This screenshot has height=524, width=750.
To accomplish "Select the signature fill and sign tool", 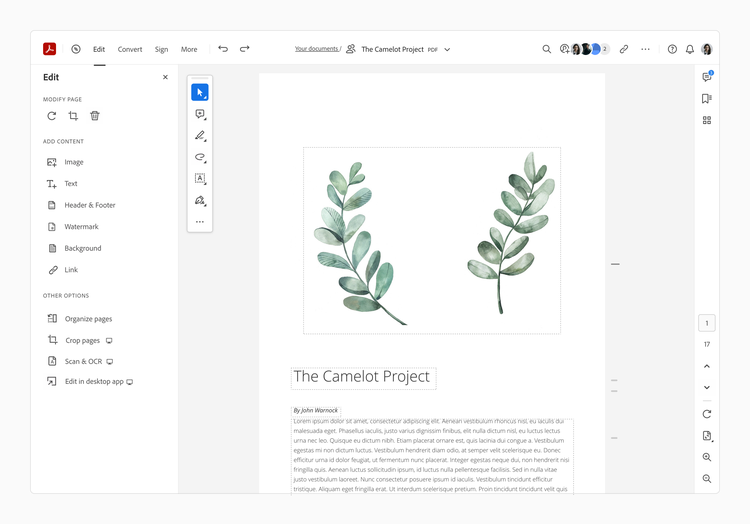I will pos(199,200).
